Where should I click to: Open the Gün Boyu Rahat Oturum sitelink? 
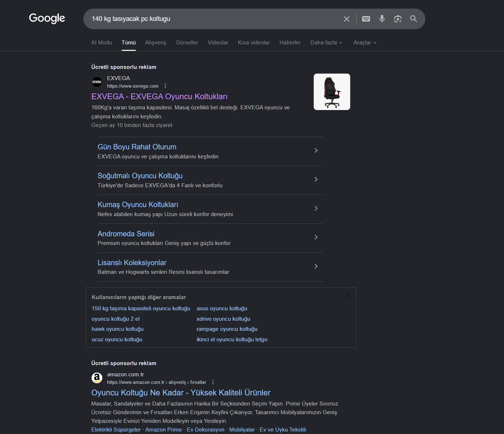137,147
